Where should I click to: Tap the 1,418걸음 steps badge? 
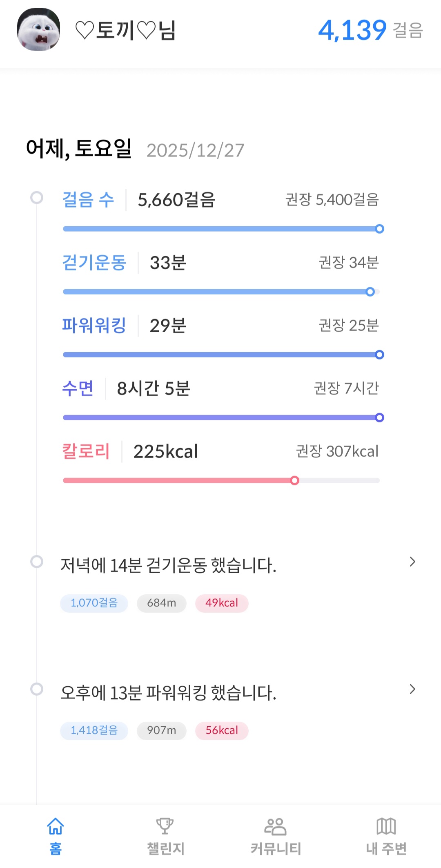point(94,731)
